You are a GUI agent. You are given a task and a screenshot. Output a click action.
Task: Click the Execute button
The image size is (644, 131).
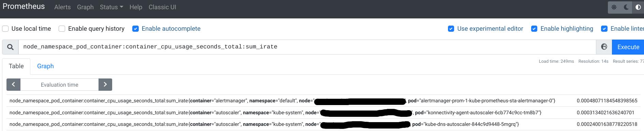(628, 47)
